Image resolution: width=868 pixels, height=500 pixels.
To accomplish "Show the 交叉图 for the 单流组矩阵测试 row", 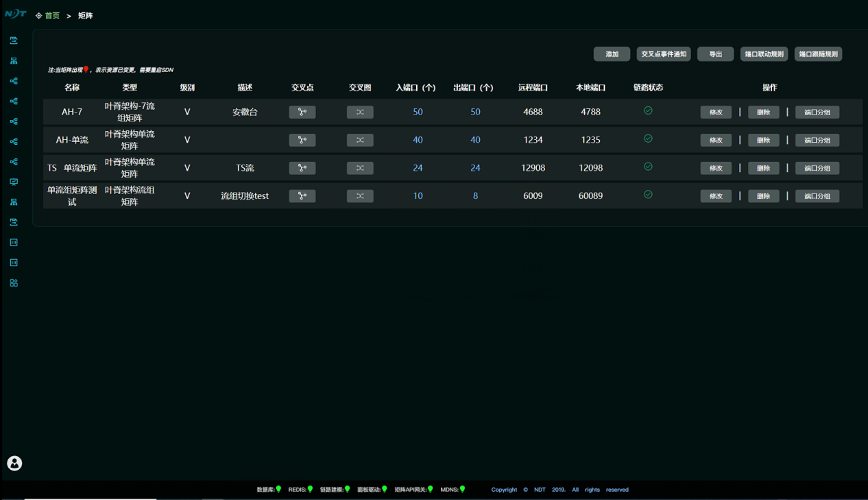I will pyautogui.click(x=360, y=196).
